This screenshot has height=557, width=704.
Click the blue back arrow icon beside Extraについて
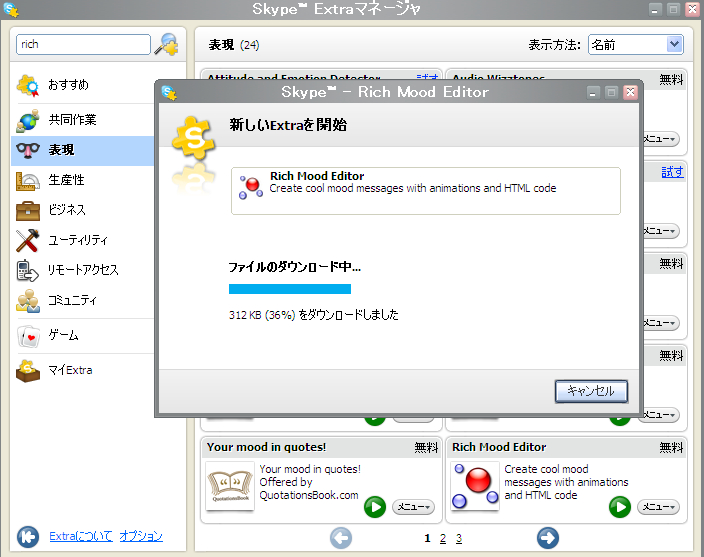click(x=28, y=536)
